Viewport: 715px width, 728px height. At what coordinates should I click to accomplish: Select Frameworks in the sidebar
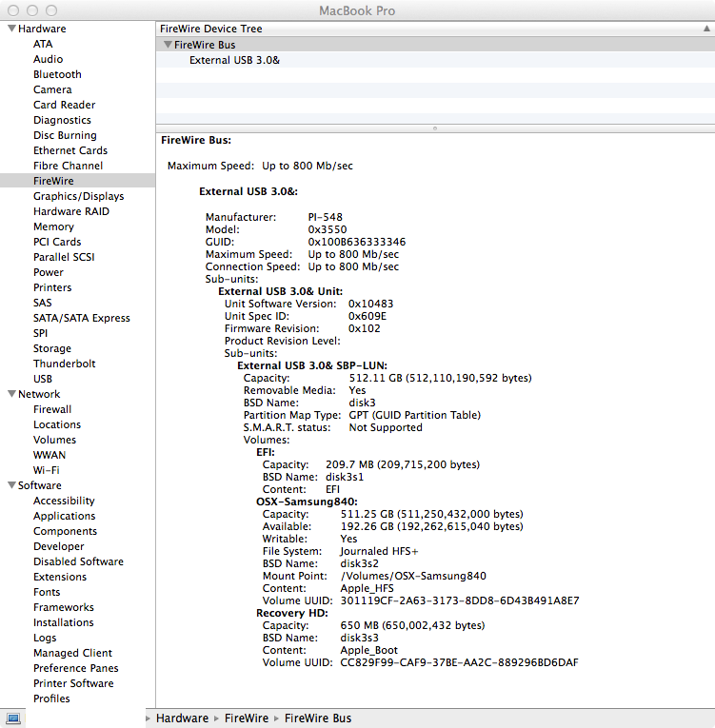(x=63, y=607)
